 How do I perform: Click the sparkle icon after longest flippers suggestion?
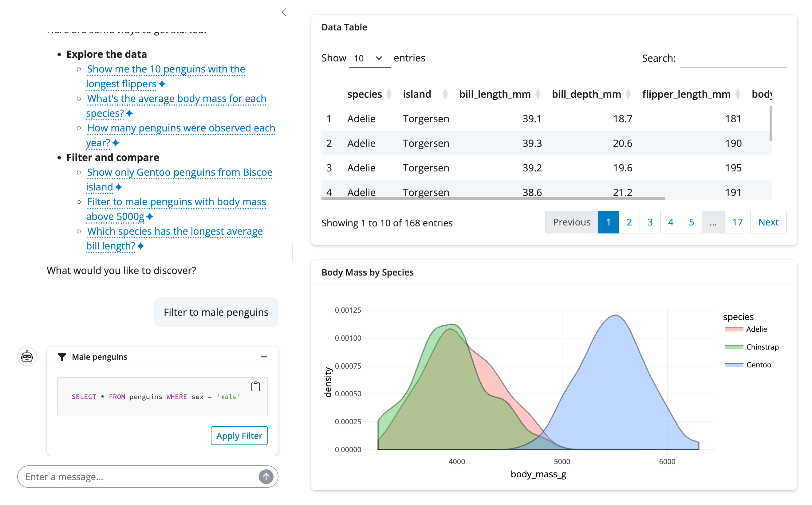pyautogui.click(x=162, y=84)
